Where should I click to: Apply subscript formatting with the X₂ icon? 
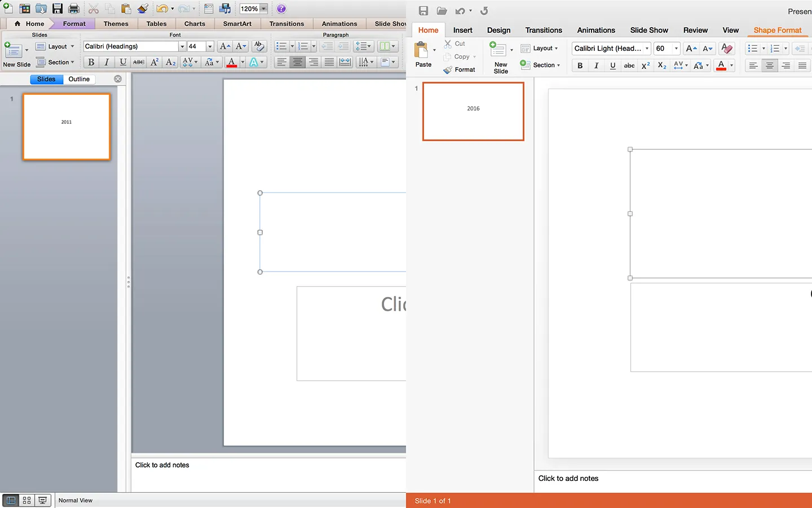[661, 65]
